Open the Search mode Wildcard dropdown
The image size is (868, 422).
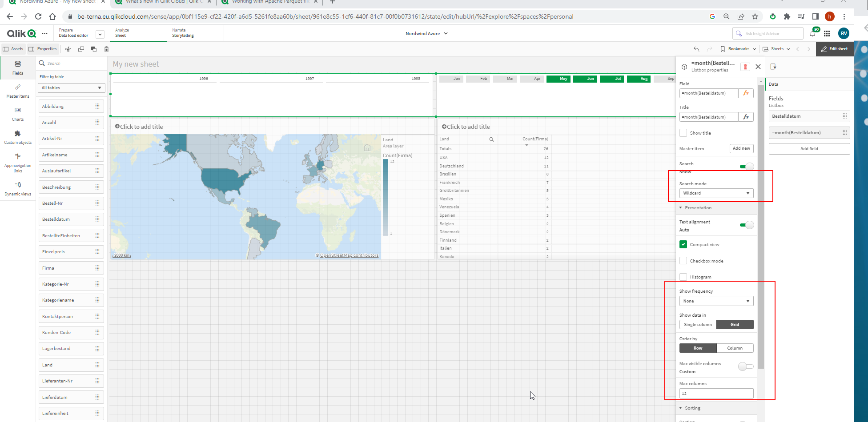pos(716,193)
